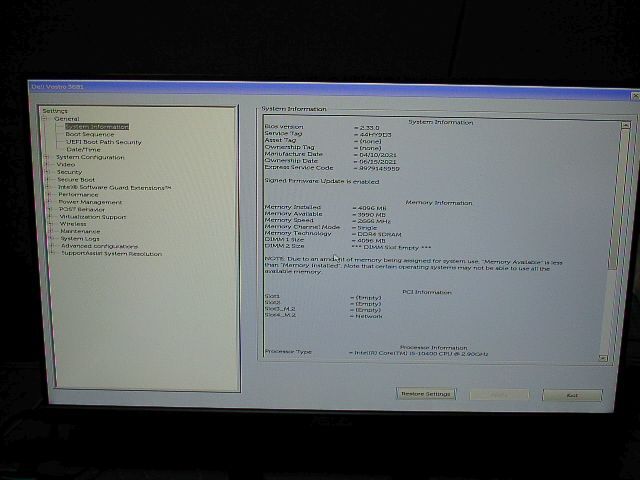Expand the Video tree node
This screenshot has height=480, width=640.
[47, 164]
